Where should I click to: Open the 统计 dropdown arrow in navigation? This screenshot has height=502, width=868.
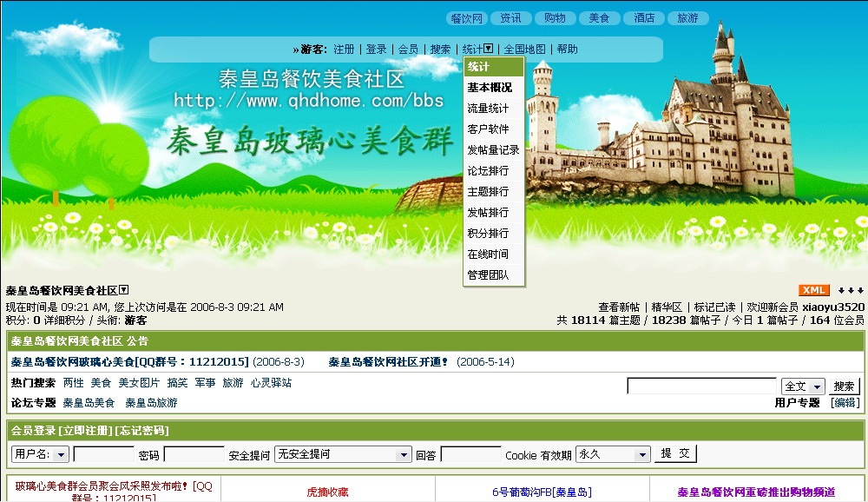488,49
